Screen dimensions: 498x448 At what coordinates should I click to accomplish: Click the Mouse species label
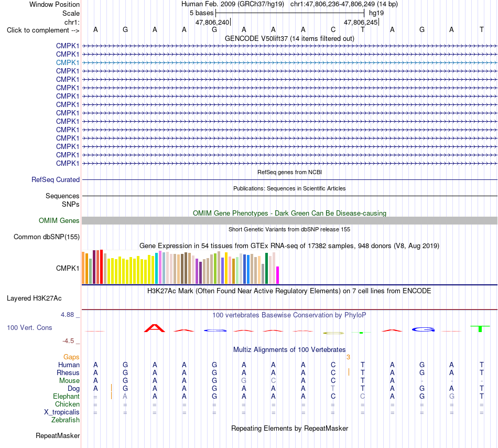[69, 381]
